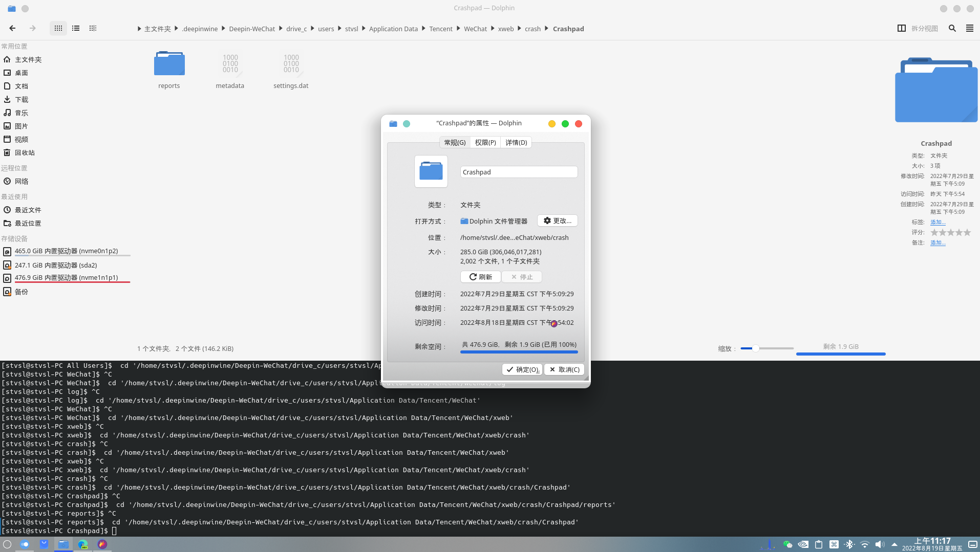Screen dimensions: 980x552
Task: Switch to the General (常规) tab
Action: pyautogui.click(x=455, y=142)
